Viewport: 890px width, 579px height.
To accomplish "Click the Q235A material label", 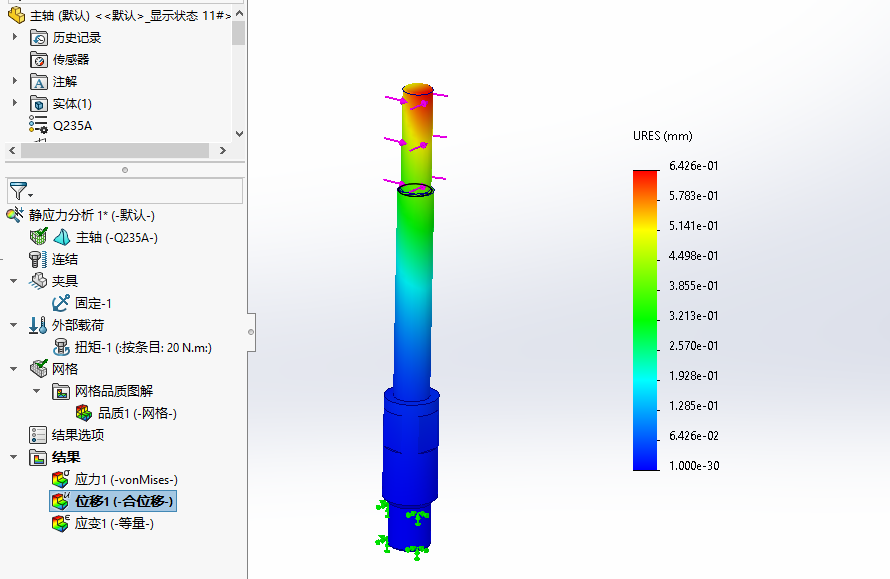I will pos(73,125).
